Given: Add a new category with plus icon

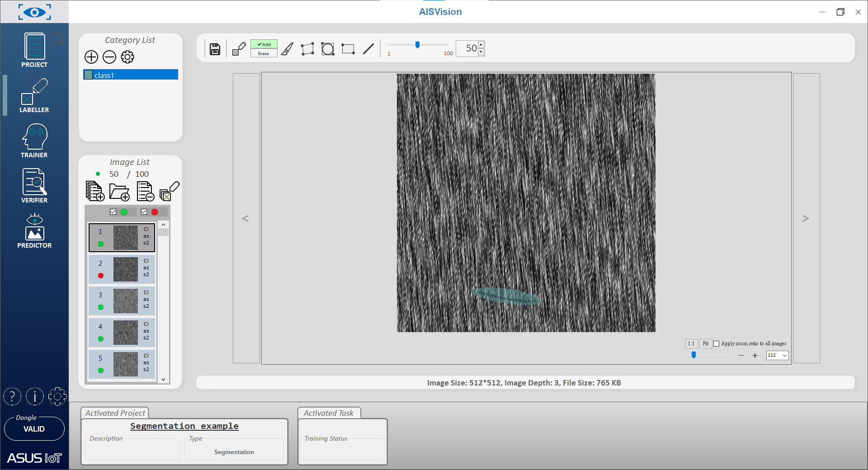Looking at the screenshot, I should tap(91, 57).
